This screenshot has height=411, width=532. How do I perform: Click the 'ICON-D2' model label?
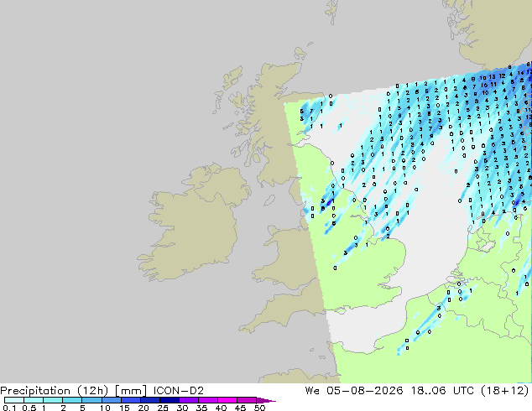tap(179, 391)
